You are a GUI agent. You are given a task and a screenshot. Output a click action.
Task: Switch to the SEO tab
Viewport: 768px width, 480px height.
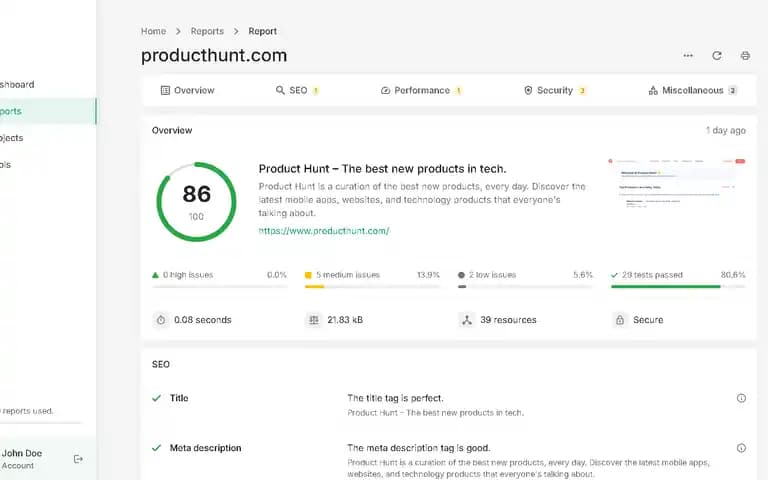297,90
